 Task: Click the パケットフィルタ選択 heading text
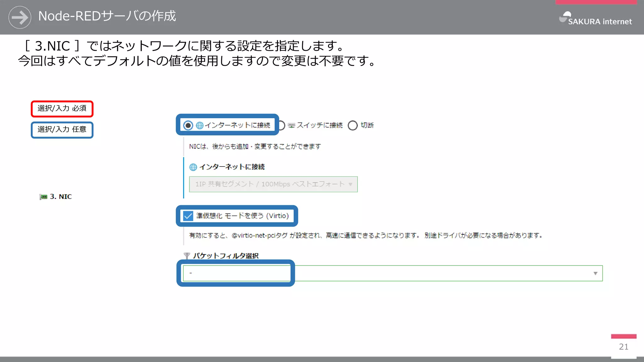[226, 256]
